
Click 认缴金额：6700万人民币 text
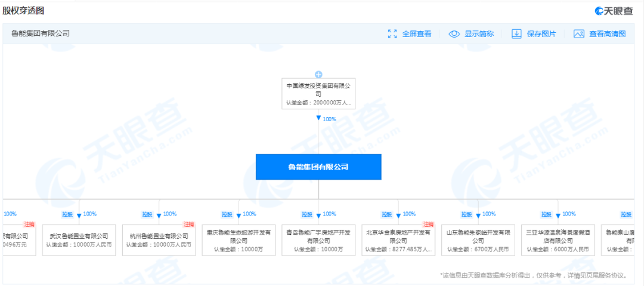tap(478, 250)
